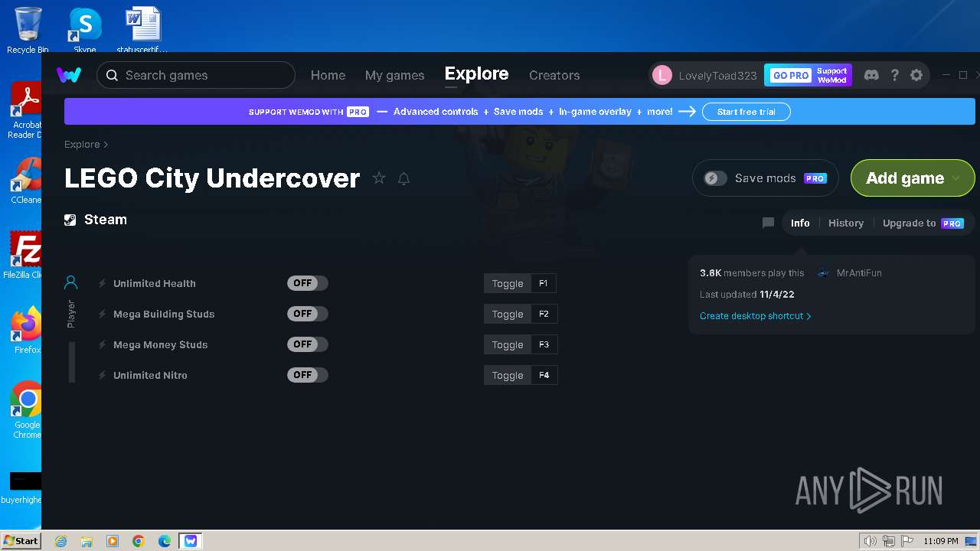The height and width of the screenshot is (551, 980).
Task: Favorite LEGO City Undercover with star icon
Action: [x=379, y=178]
